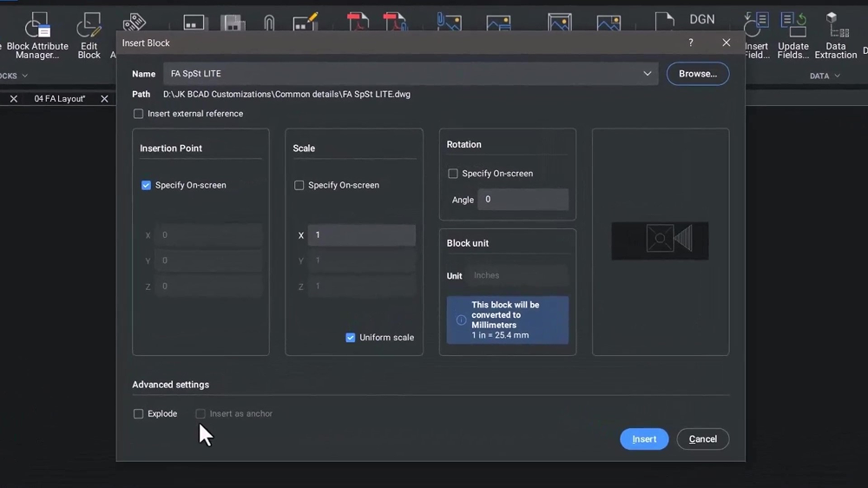Click the help question mark in Insert Block
The image size is (868, 488).
click(691, 43)
